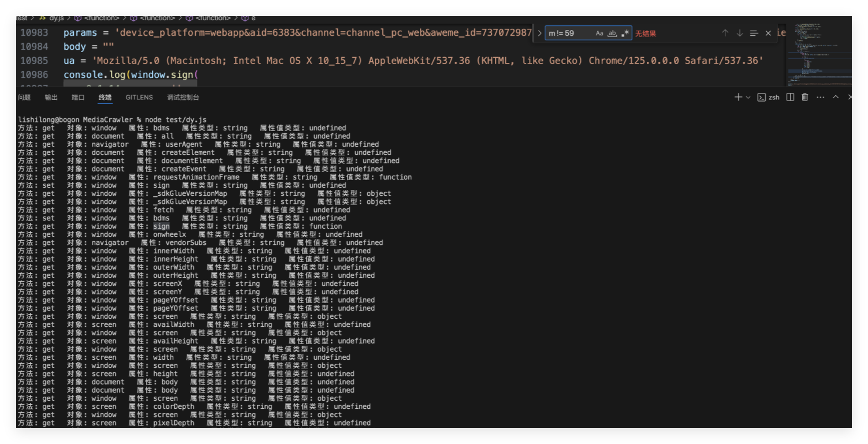This screenshot has width=868, height=444.
Task: Click the 'body' variable on line 10984
Action: click(74, 47)
